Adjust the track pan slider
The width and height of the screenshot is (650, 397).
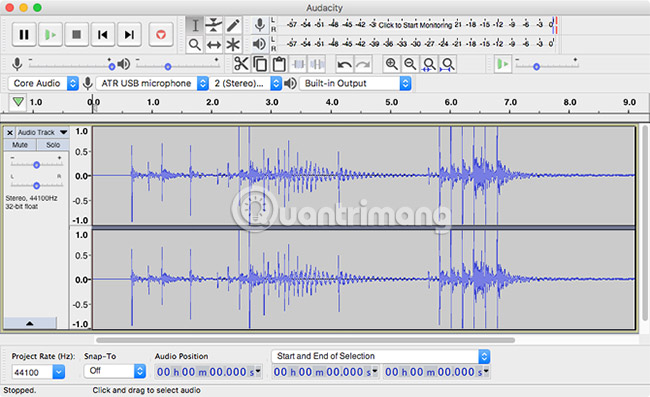tap(36, 185)
